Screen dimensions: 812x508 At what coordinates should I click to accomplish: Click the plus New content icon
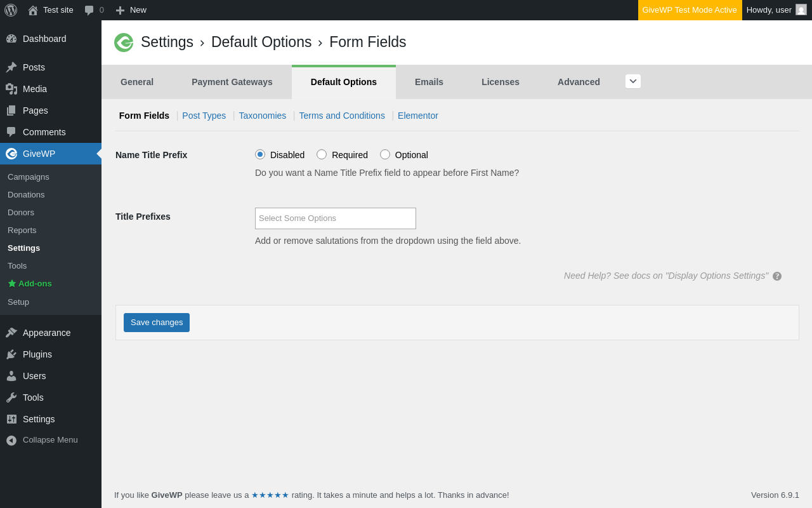[120, 10]
